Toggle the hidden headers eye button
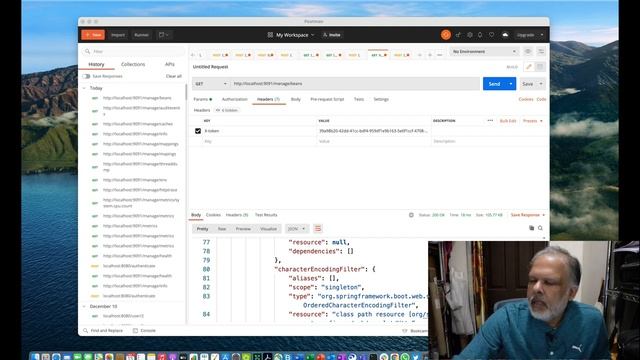Image resolution: width=640 pixels, height=360 pixels. (x=227, y=110)
